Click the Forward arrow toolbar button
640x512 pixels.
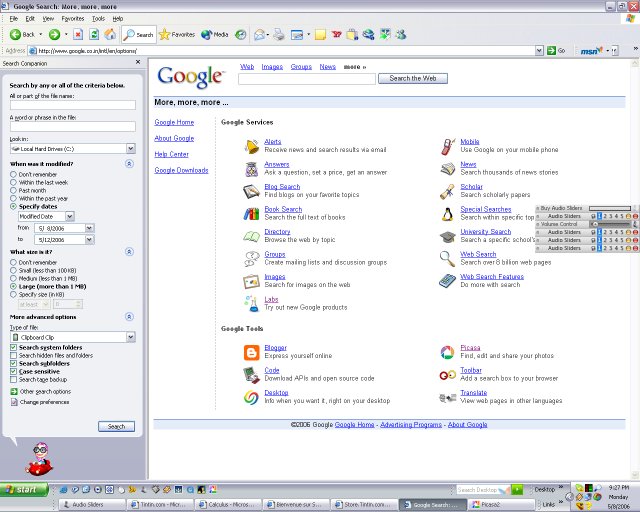pos(54,35)
